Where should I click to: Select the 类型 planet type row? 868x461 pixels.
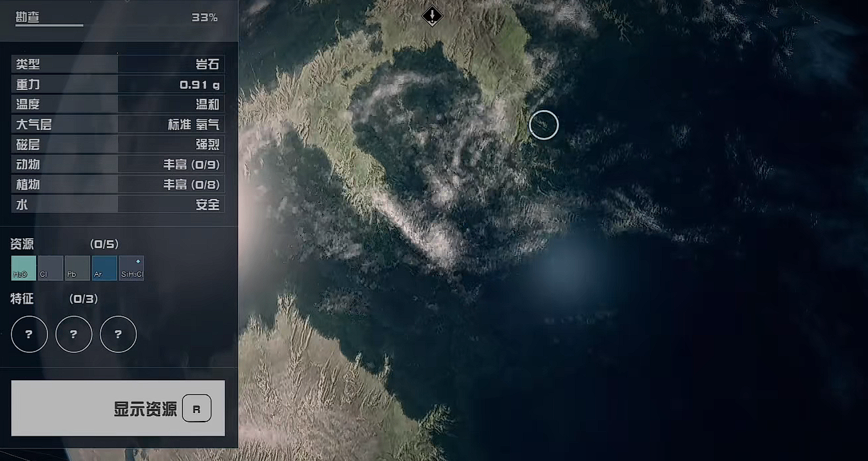(118, 64)
